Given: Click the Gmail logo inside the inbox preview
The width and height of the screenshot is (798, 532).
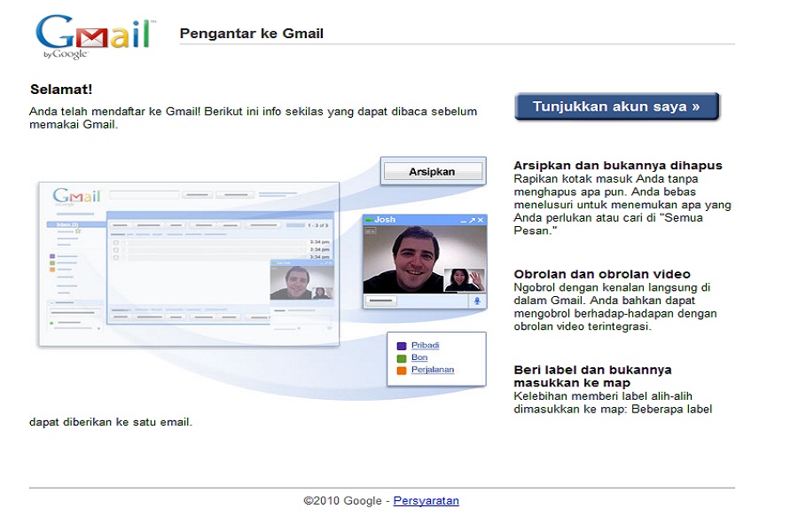Looking at the screenshot, I should (x=78, y=197).
